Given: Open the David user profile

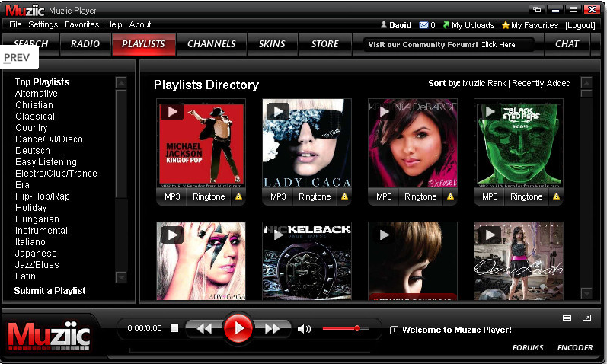Looking at the screenshot, I should (396, 25).
